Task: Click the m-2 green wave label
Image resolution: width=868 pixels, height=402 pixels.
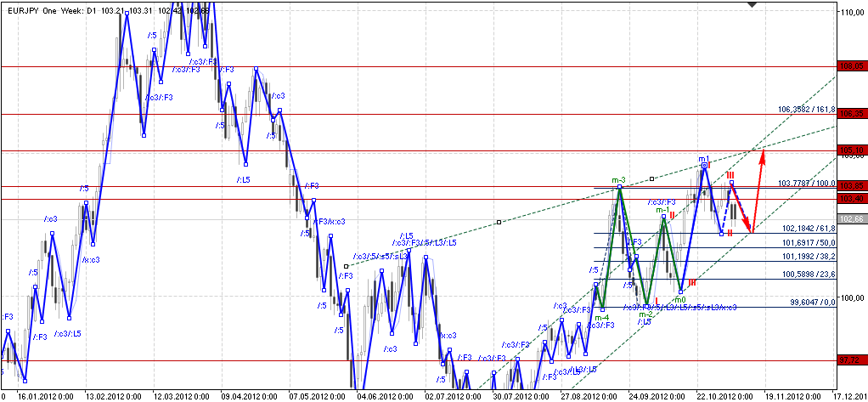Action: pyautogui.click(x=646, y=314)
